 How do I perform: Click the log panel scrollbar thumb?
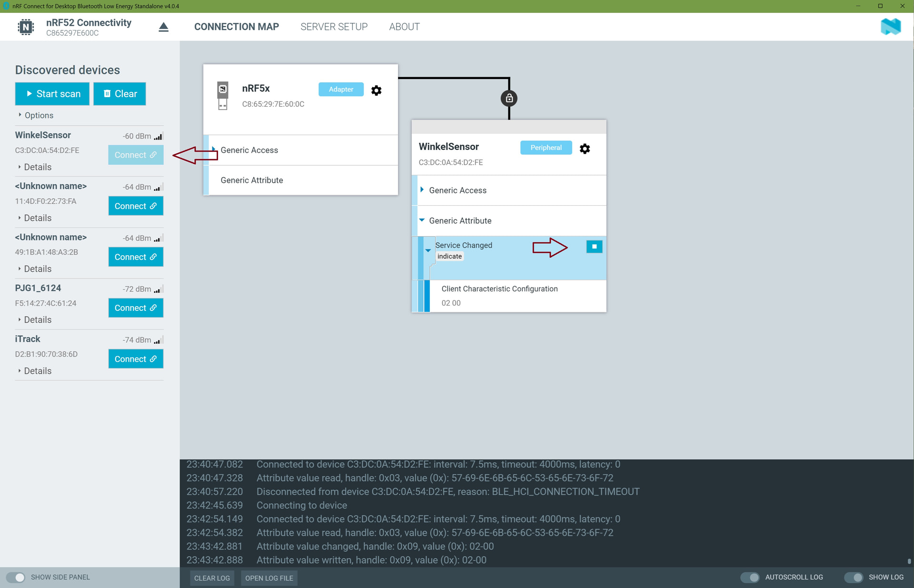[x=909, y=561]
